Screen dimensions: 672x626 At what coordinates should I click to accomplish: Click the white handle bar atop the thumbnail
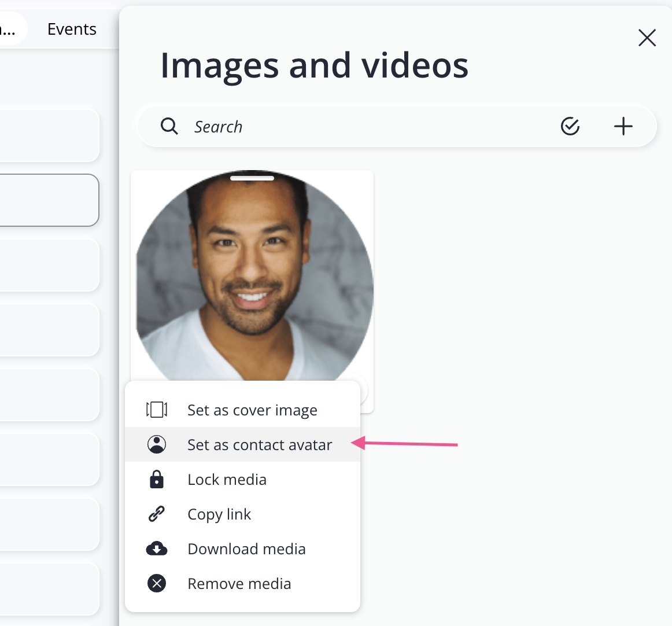tap(252, 178)
